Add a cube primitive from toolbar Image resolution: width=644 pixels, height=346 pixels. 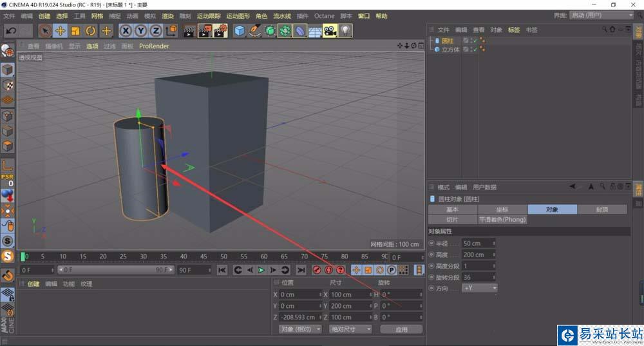[240, 30]
